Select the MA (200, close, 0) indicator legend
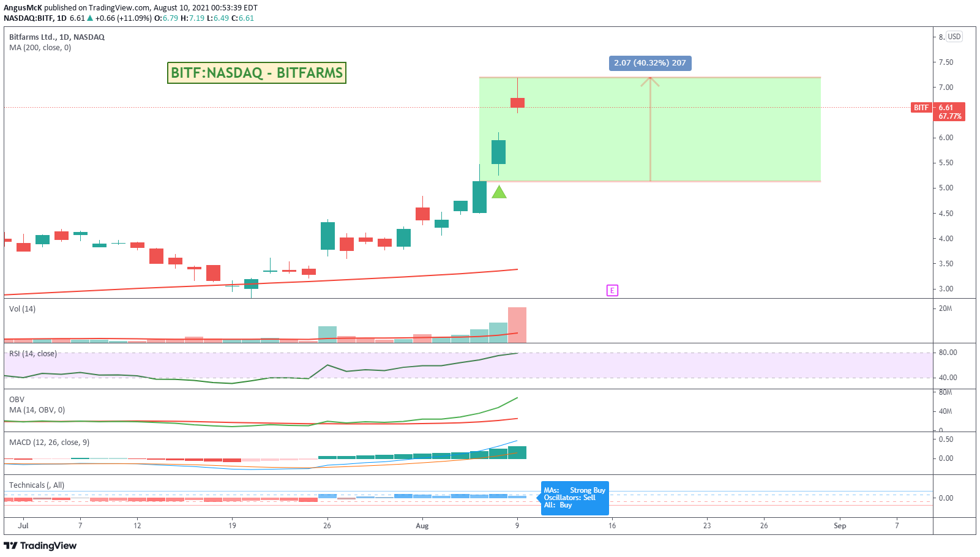 40,48
